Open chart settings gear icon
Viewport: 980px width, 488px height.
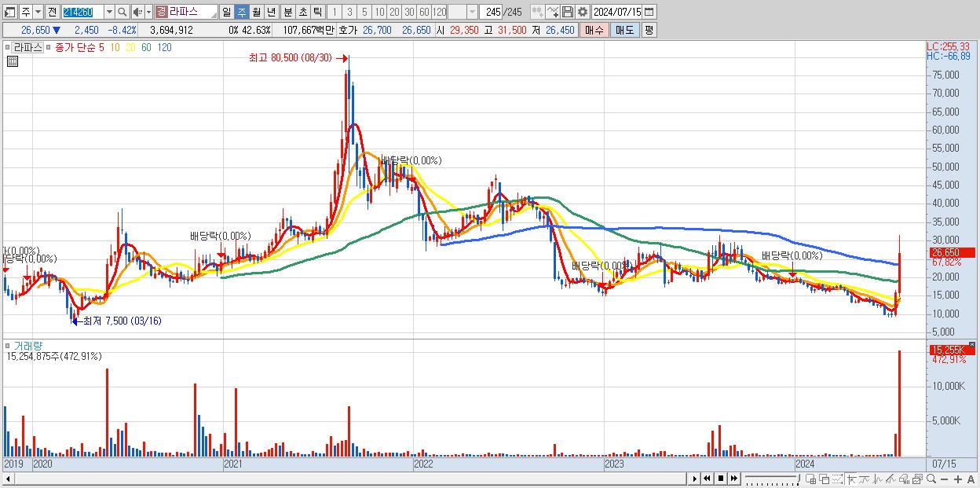[583, 12]
